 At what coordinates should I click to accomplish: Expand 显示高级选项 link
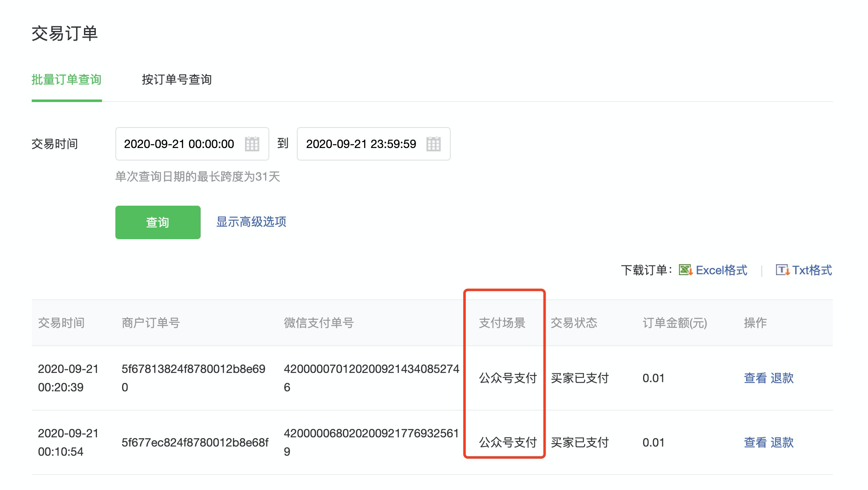pyautogui.click(x=251, y=222)
